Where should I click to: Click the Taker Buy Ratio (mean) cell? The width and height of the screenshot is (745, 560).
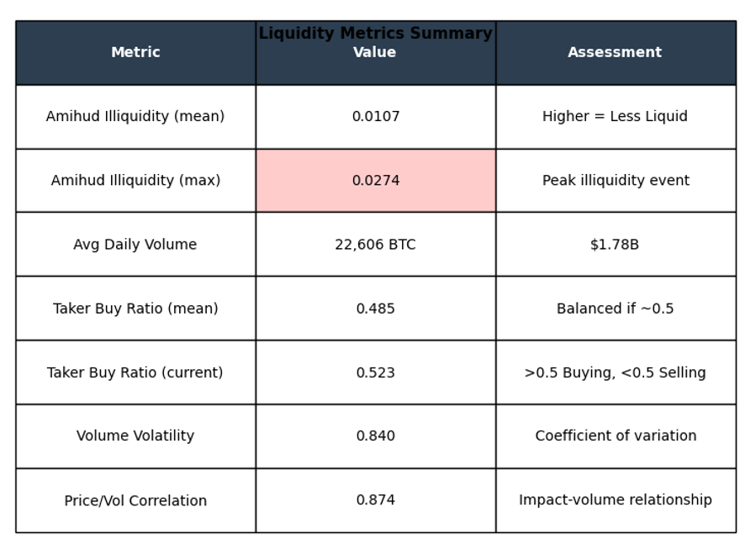(135, 309)
